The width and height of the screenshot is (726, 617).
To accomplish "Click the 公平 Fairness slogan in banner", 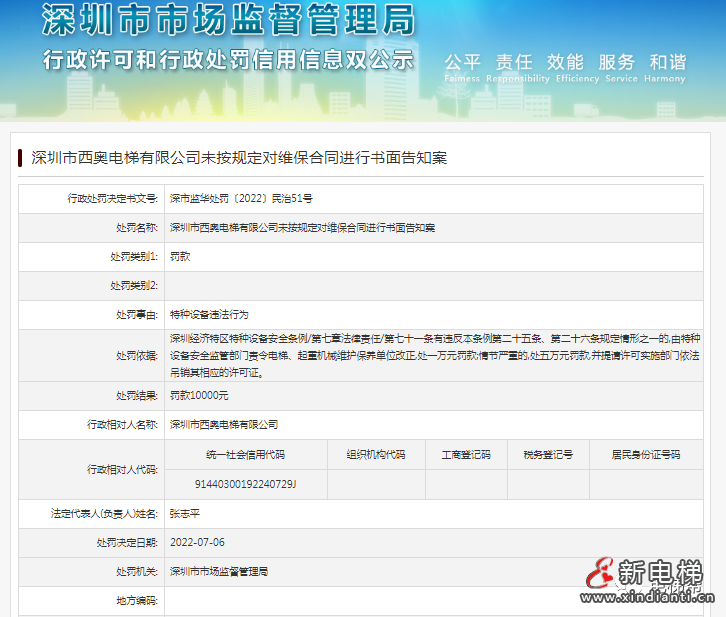I will pyautogui.click(x=462, y=68).
